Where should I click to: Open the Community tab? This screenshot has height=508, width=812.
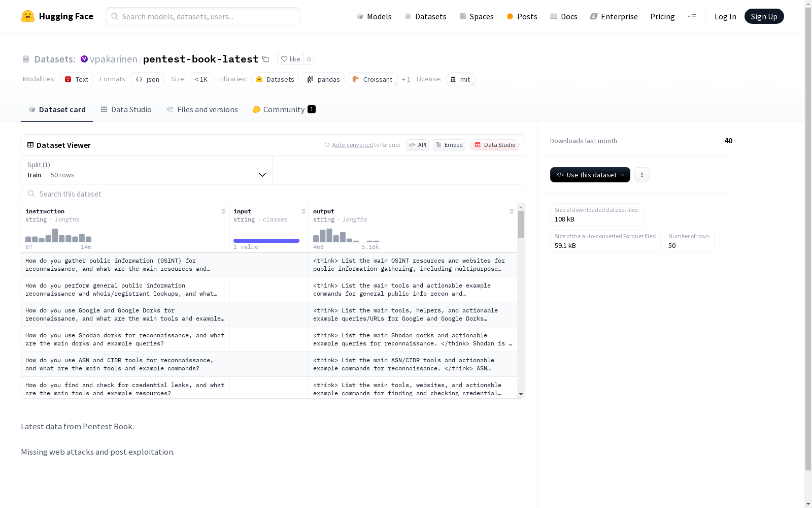click(x=284, y=109)
